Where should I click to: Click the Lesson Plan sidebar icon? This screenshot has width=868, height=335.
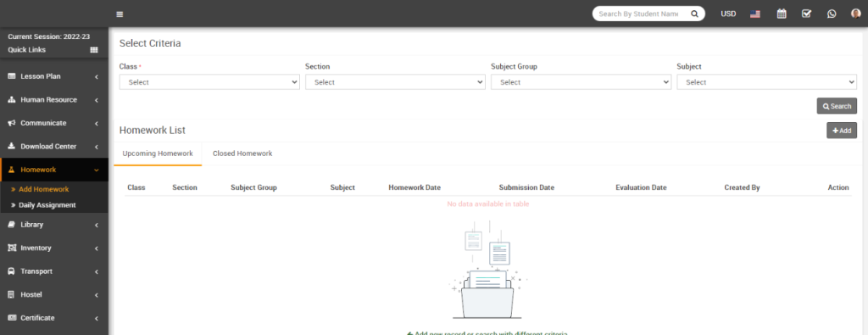click(12, 76)
